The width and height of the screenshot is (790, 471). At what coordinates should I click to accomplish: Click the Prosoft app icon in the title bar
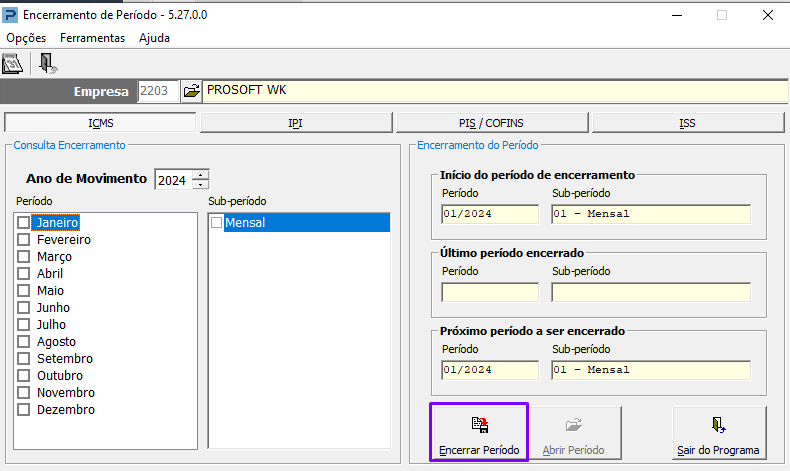(x=10, y=15)
